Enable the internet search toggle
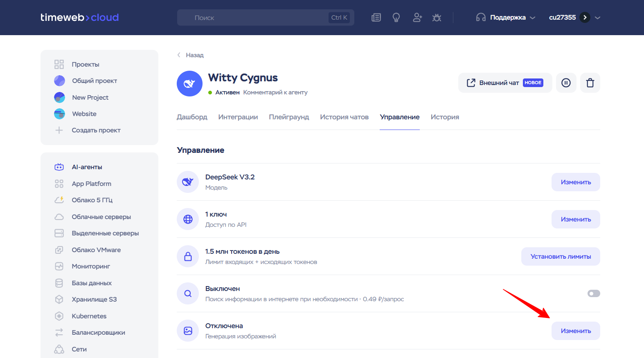 [594, 293]
